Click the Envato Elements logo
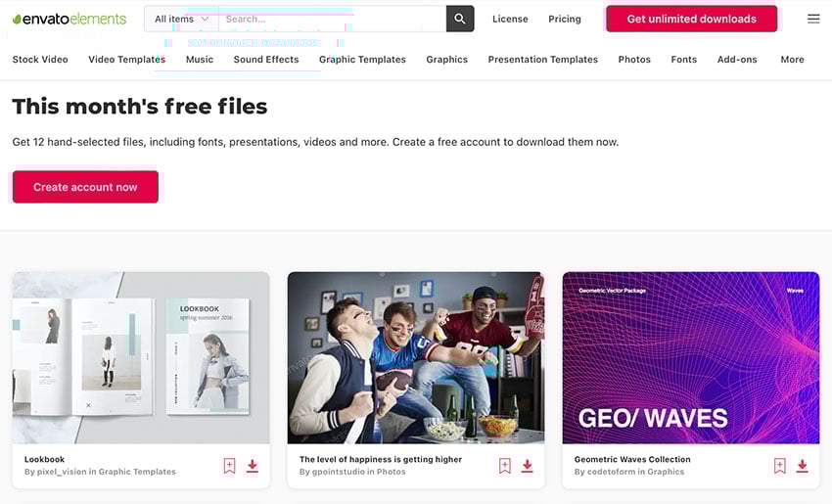832x504 pixels. pyautogui.click(x=69, y=20)
